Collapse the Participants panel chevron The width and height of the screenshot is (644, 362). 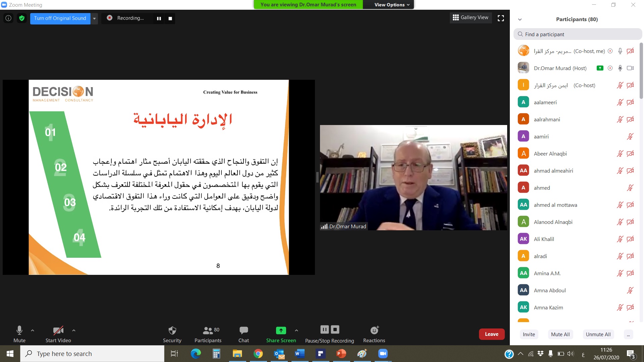(520, 19)
